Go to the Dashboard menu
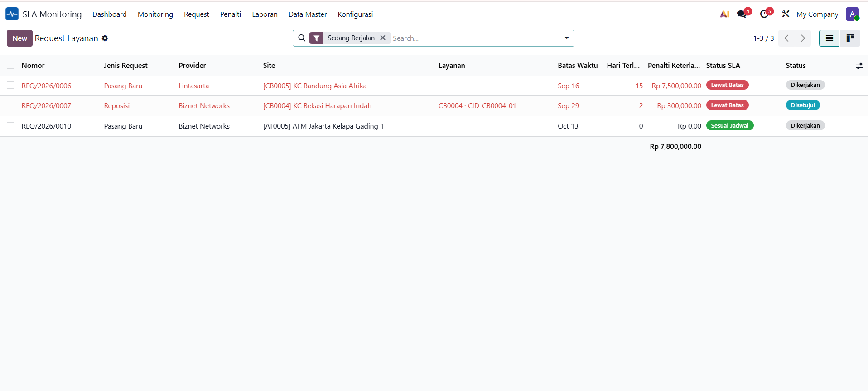Image resolution: width=868 pixels, height=391 pixels. tap(110, 14)
